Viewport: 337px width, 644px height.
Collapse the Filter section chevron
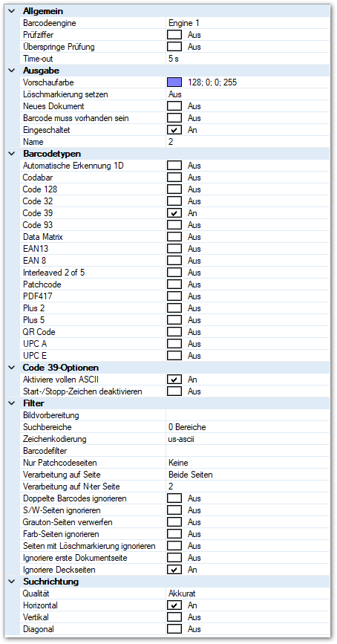[x=11, y=403]
